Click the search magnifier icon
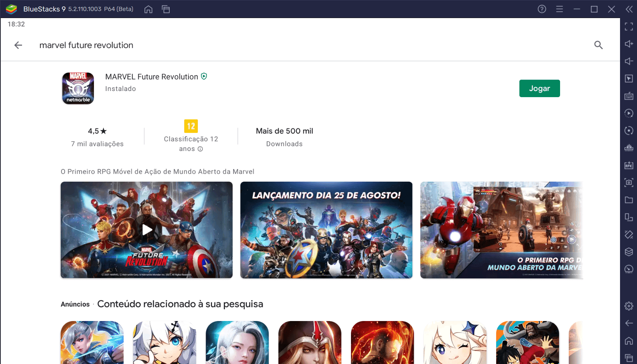 pos(598,45)
